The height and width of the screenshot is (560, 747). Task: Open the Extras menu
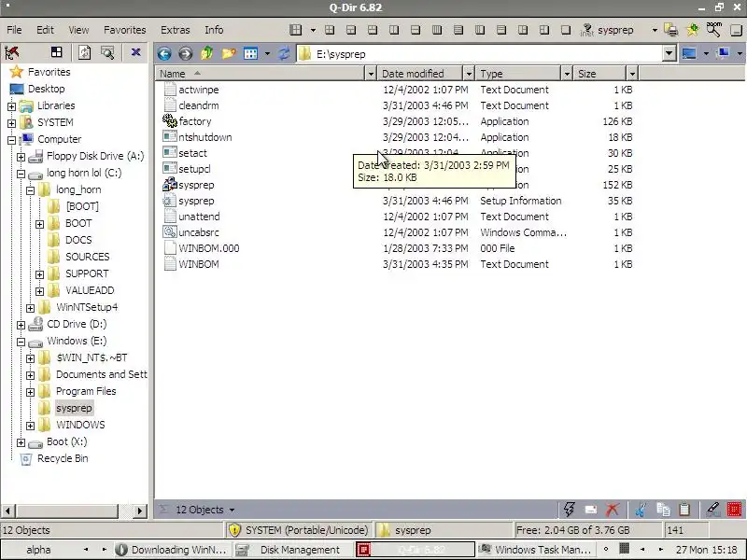click(176, 30)
